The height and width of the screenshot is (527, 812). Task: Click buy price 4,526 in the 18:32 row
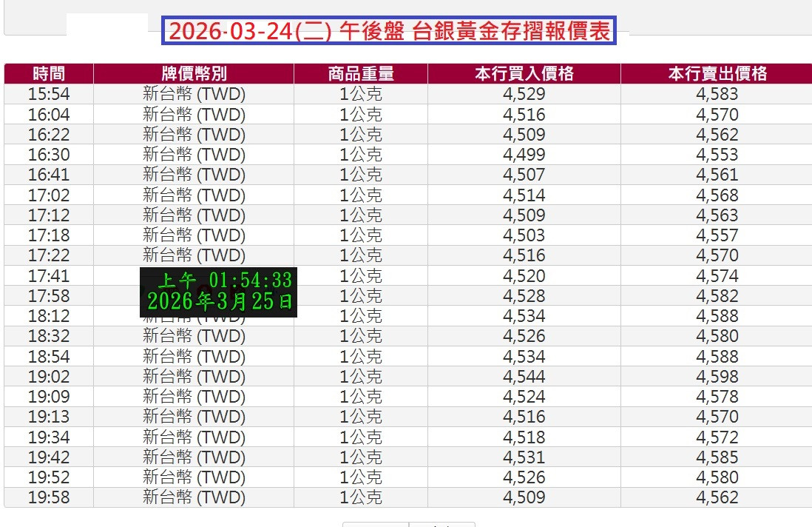click(524, 336)
